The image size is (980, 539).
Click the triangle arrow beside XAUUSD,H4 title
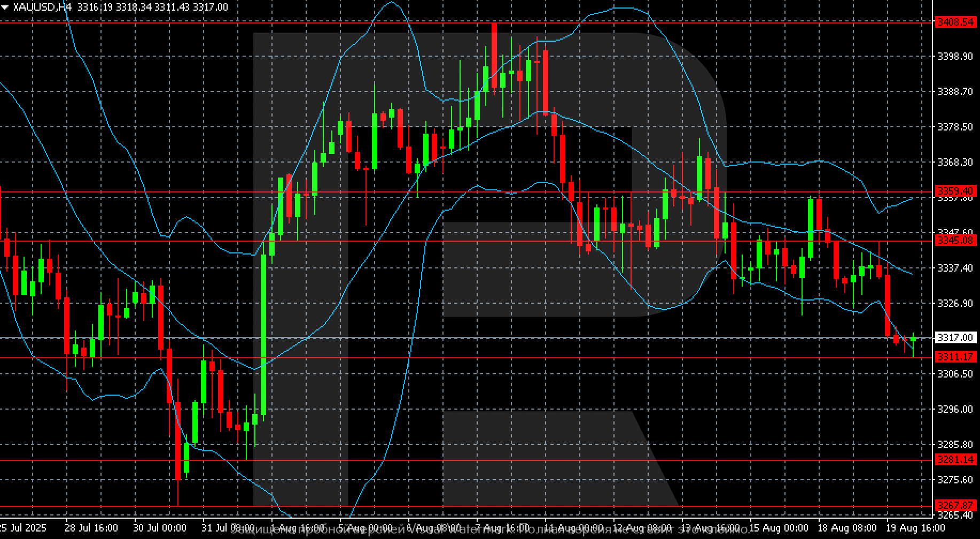click(5, 7)
